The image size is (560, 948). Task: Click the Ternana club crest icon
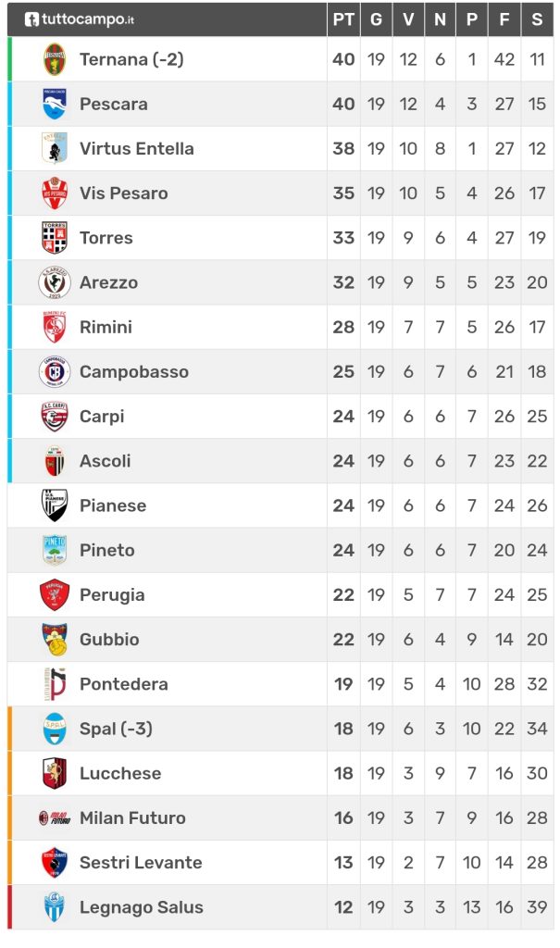tap(55, 59)
